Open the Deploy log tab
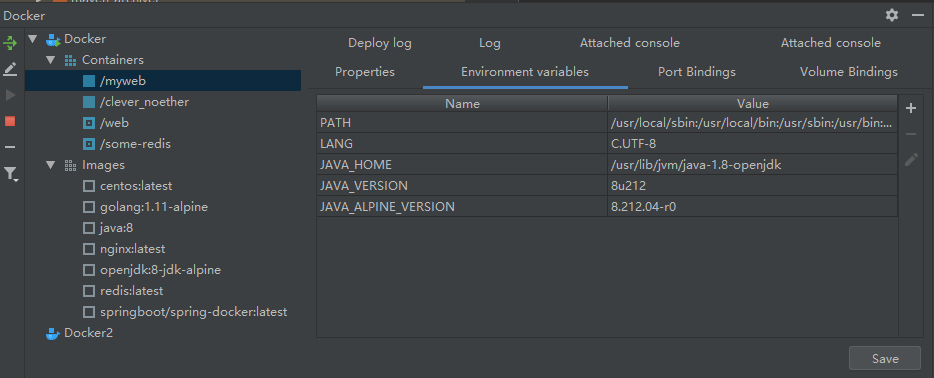 coord(379,43)
